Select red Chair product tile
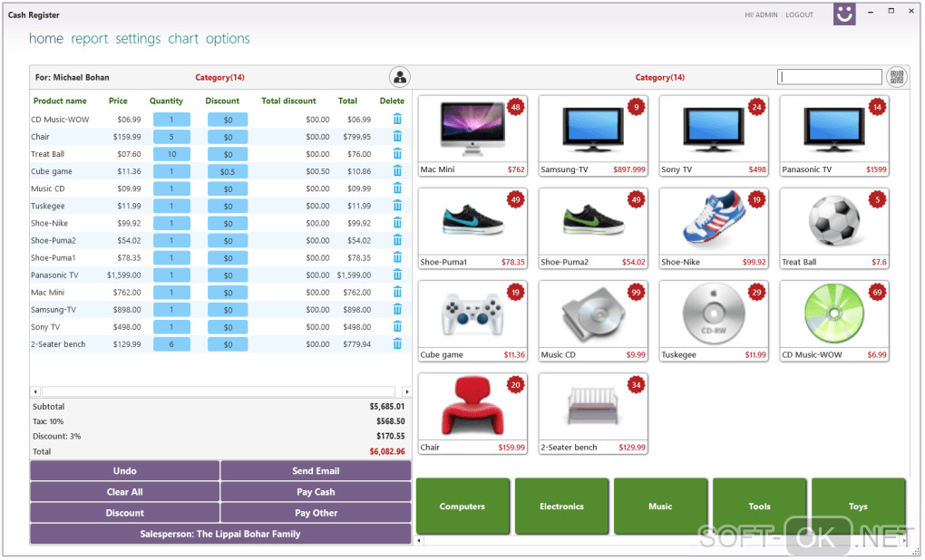925x560 pixels. [x=472, y=414]
